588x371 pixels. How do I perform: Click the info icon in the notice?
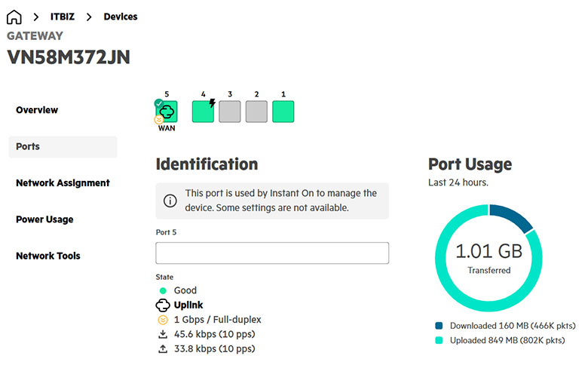(170, 201)
